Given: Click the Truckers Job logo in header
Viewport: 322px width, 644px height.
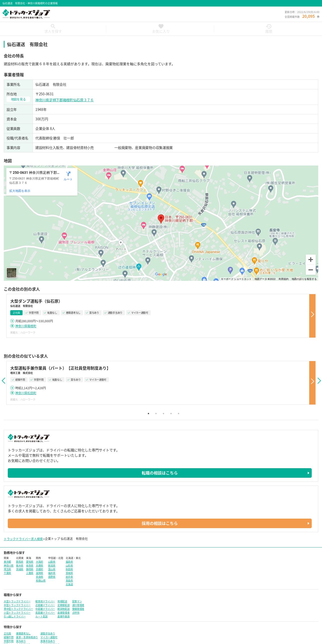Looking at the screenshot, I should (26, 14).
